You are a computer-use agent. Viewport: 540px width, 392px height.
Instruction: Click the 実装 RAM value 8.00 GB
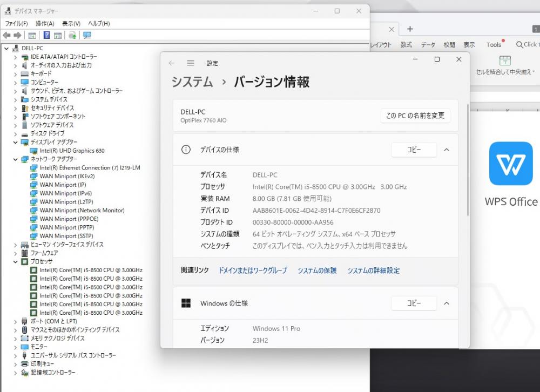click(292, 199)
